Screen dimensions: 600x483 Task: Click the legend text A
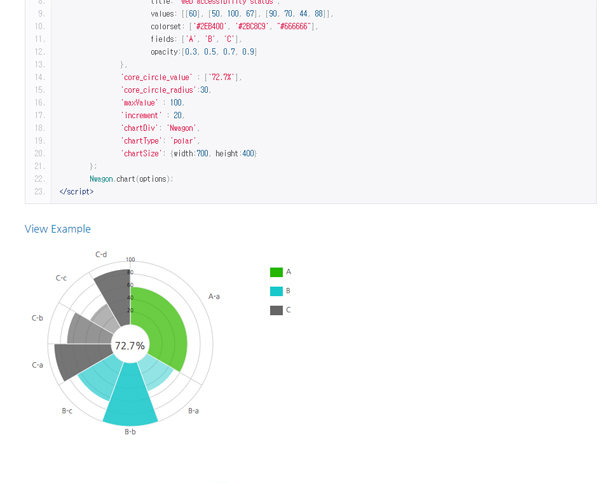click(289, 272)
